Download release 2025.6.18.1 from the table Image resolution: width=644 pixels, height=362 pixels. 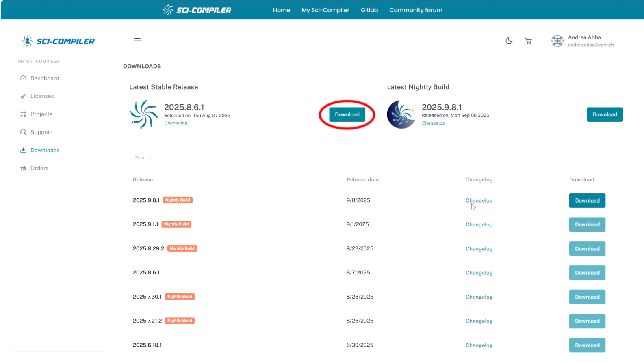(587, 345)
